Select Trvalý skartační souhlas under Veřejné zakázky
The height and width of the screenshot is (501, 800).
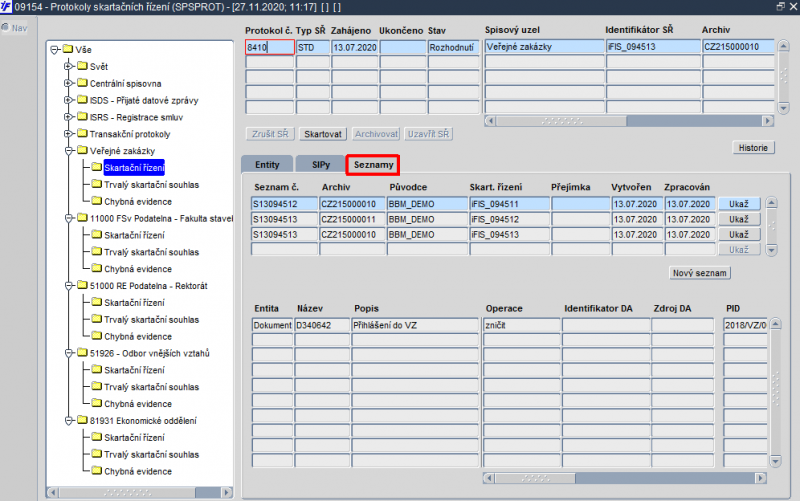point(151,185)
